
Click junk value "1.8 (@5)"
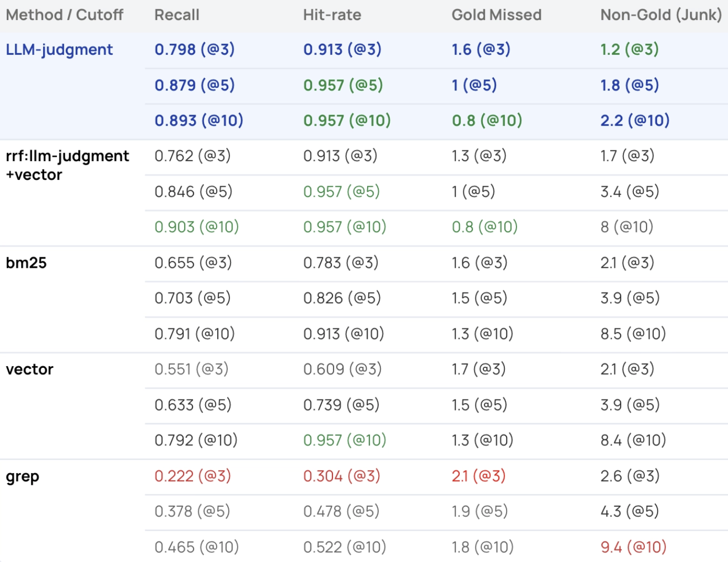pos(630,85)
